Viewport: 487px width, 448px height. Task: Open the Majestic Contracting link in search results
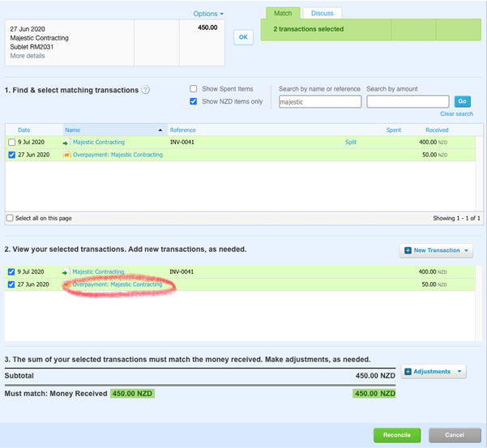tap(99, 143)
